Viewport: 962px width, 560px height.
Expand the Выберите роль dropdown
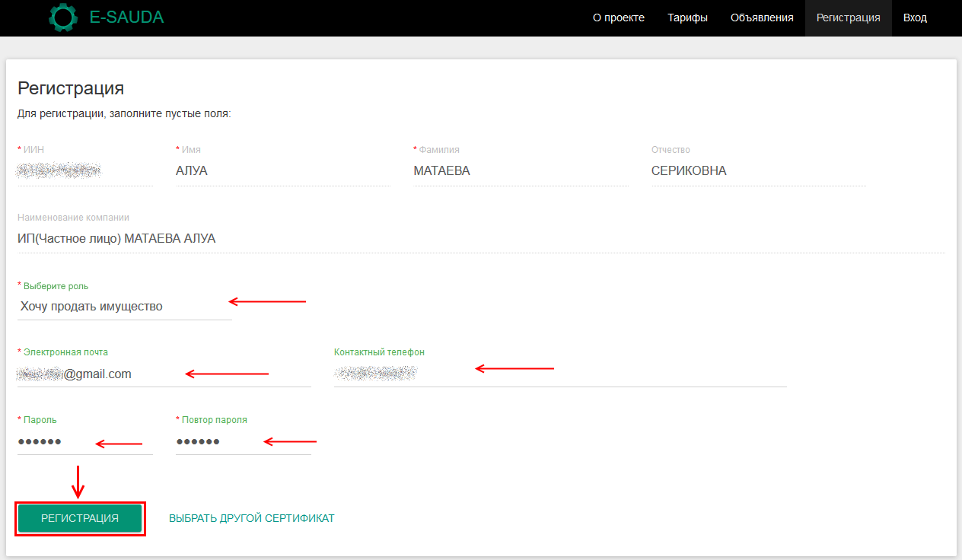pos(124,307)
